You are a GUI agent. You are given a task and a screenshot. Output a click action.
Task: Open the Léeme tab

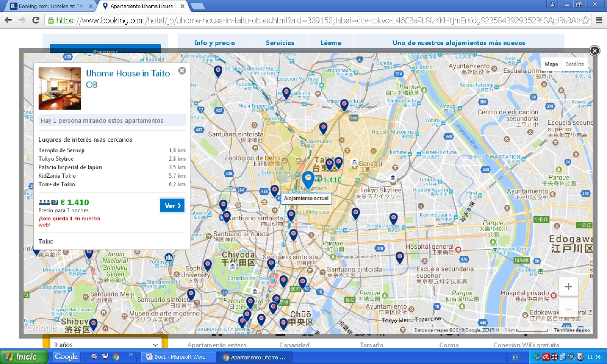(x=331, y=43)
